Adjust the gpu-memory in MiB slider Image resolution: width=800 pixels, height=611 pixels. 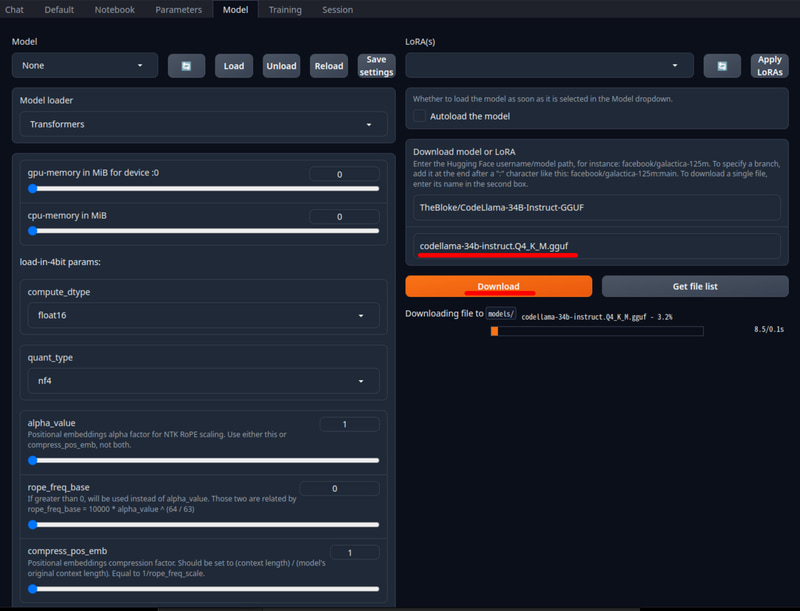click(x=203, y=189)
